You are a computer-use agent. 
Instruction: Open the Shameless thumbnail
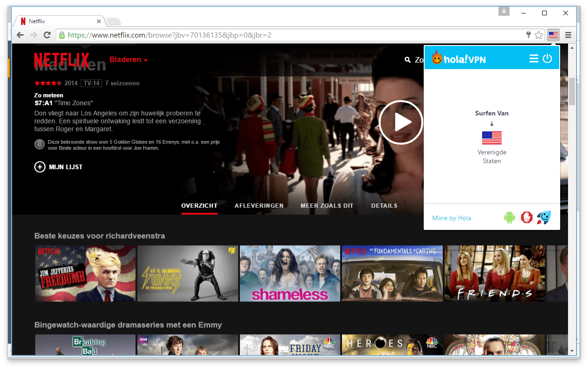click(290, 274)
